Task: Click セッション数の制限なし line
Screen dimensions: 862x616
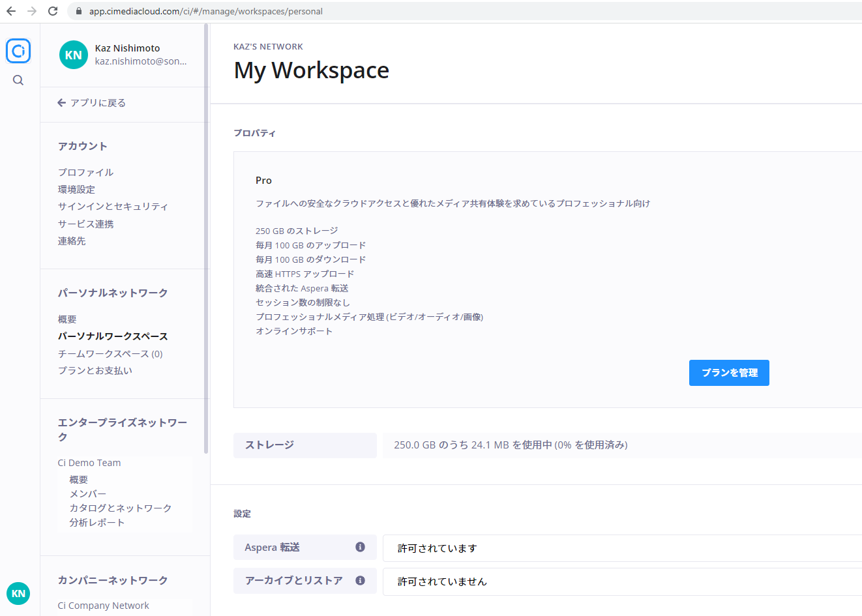Action: [x=303, y=302]
